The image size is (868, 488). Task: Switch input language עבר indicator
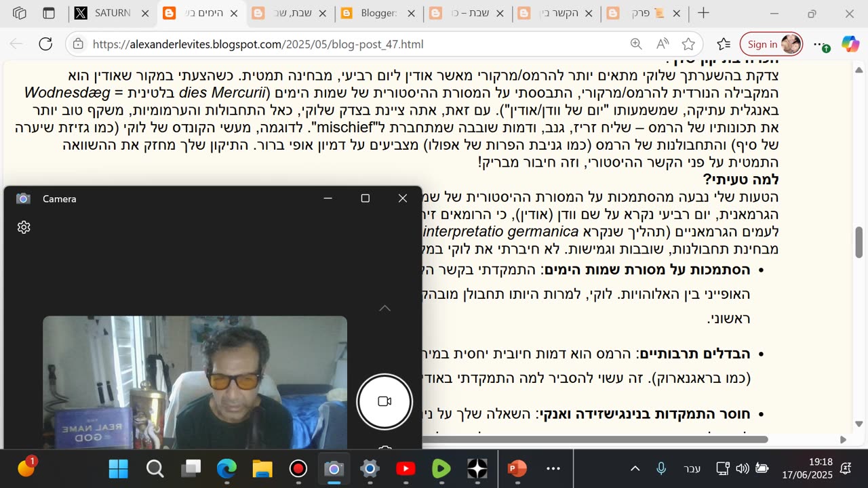(692, 468)
